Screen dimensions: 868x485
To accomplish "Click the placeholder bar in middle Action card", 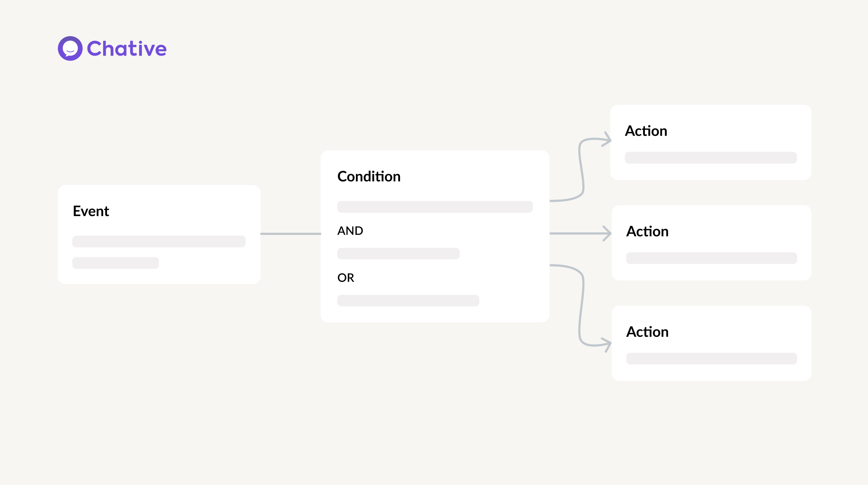I will [711, 258].
